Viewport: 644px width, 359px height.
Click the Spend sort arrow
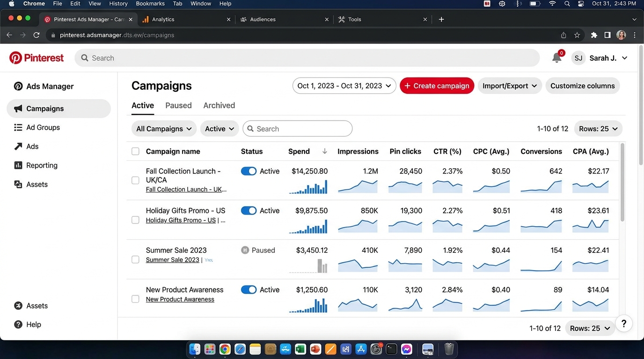coord(325,151)
